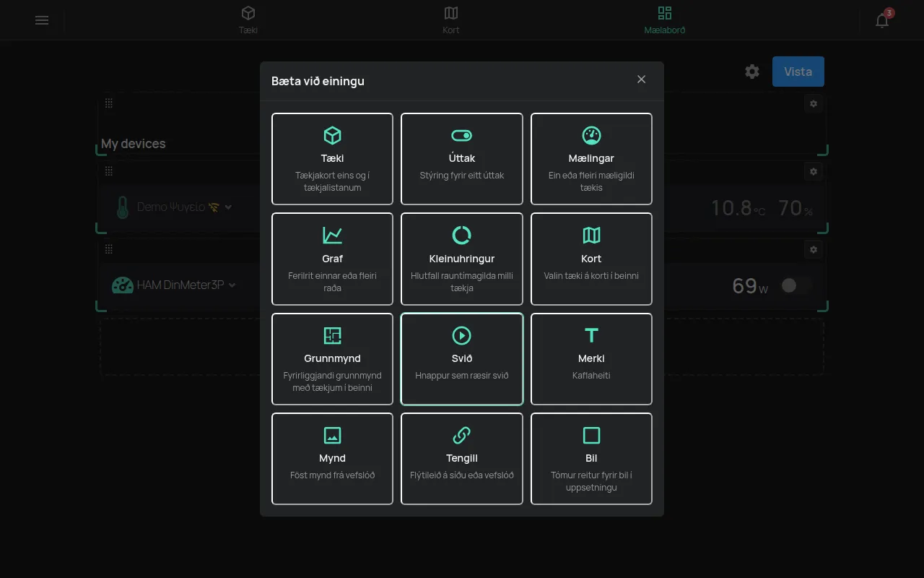Screen dimensions: 924x578
Task: Add a Mynd image unit
Action: [x=332, y=459]
